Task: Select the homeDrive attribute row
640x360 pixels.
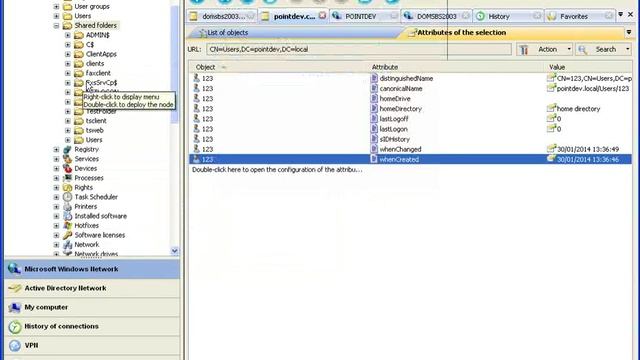Action: (x=411, y=98)
